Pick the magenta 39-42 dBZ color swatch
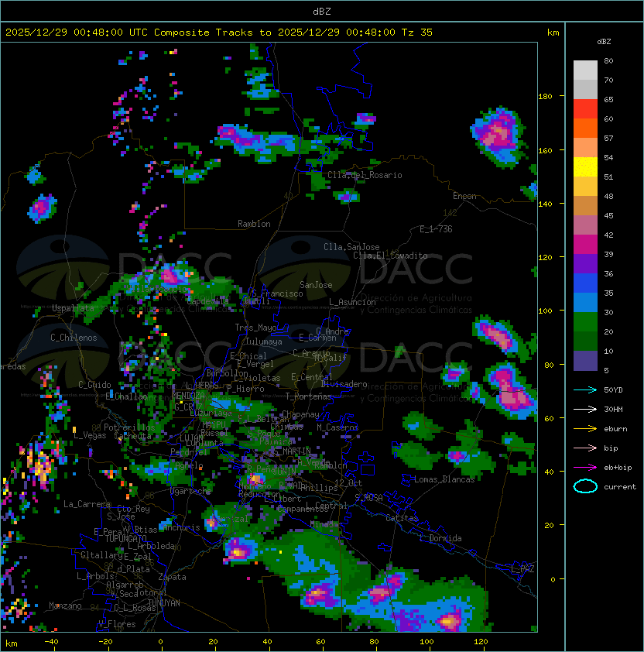This screenshot has width=644, height=652. coord(585,245)
